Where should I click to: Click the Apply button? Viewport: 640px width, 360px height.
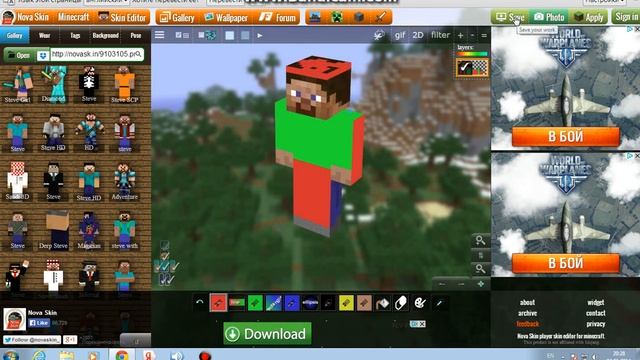(x=588, y=17)
